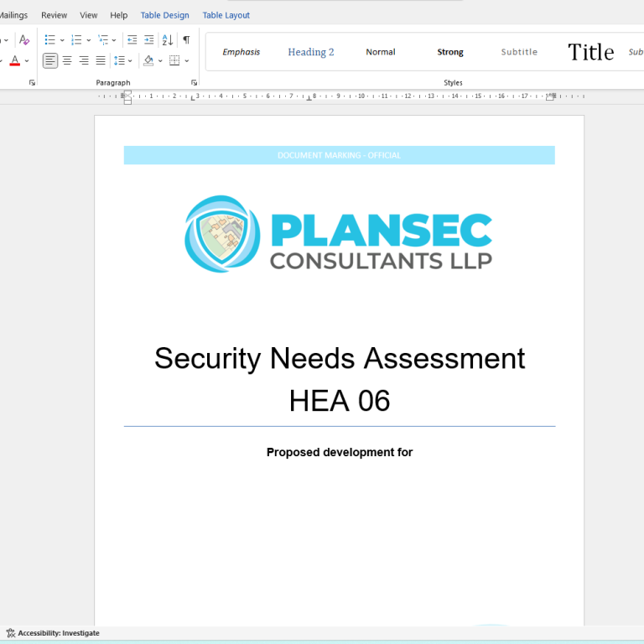Click the right indent marker on ruler
644x644 pixels.
(550, 97)
